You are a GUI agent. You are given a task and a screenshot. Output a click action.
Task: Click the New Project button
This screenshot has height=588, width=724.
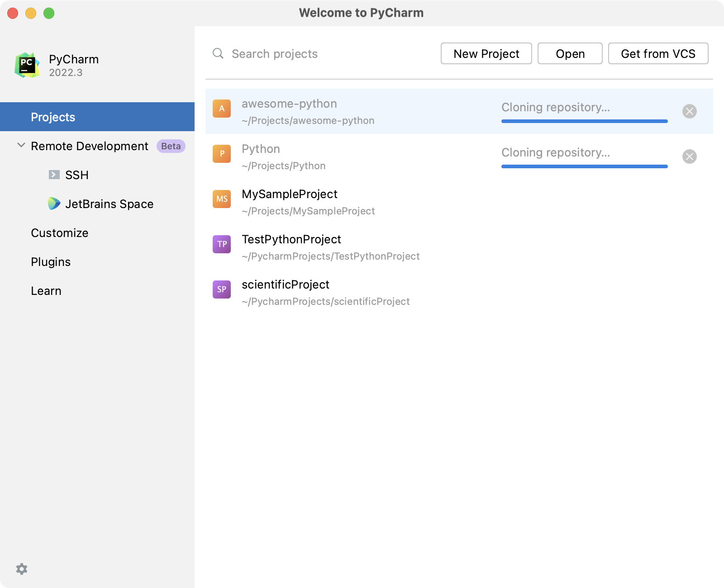486,53
